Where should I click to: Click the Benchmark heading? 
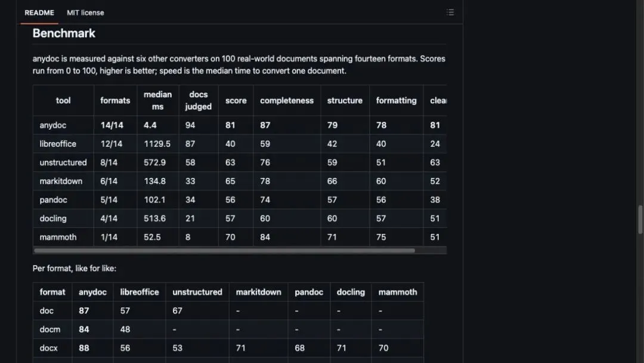coord(64,33)
